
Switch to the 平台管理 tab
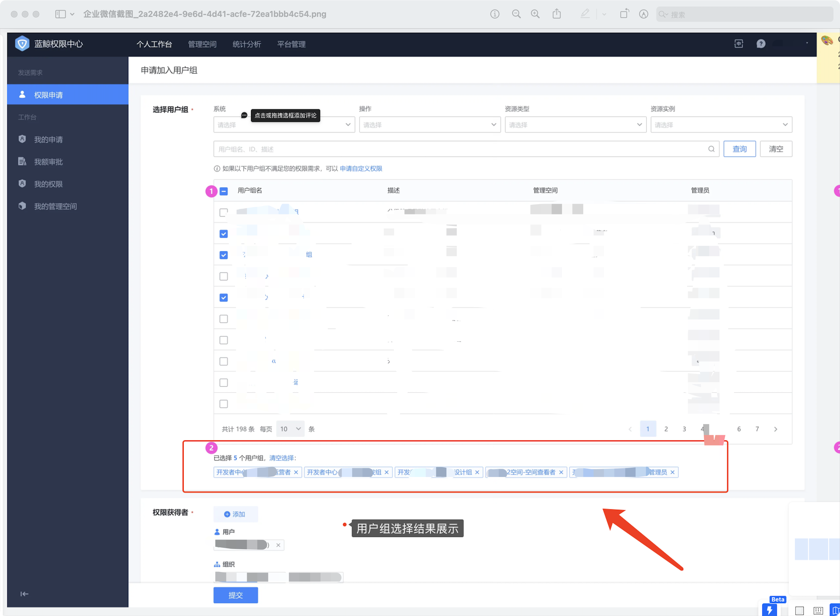pyautogui.click(x=291, y=44)
